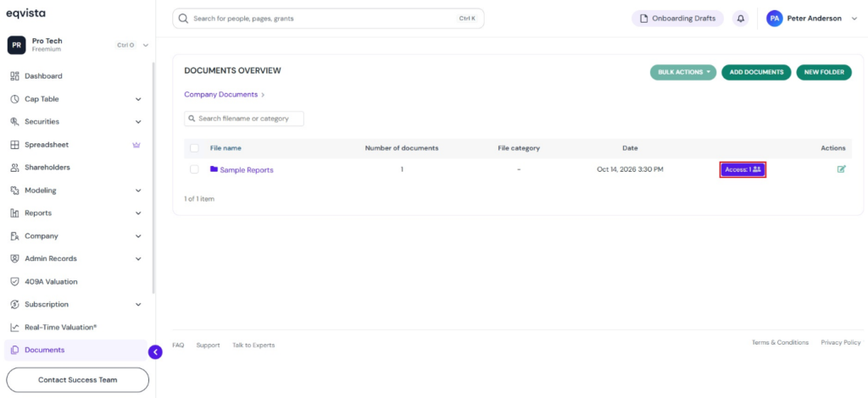Viewport: 868px width, 398px height.
Task: Open the Sample Reports folder link
Action: 247,169
